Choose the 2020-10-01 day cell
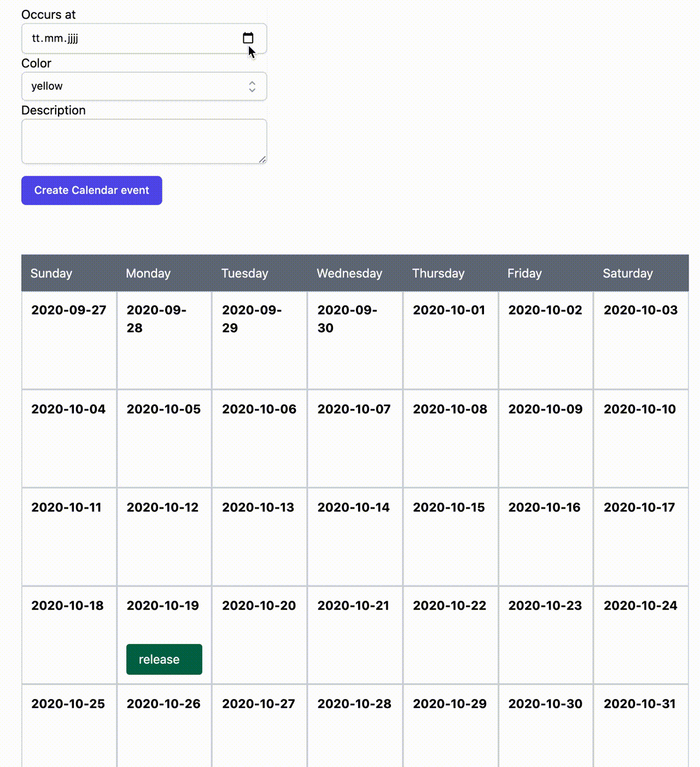Viewport: 700px width, 767px height. click(x=451, y=340)
